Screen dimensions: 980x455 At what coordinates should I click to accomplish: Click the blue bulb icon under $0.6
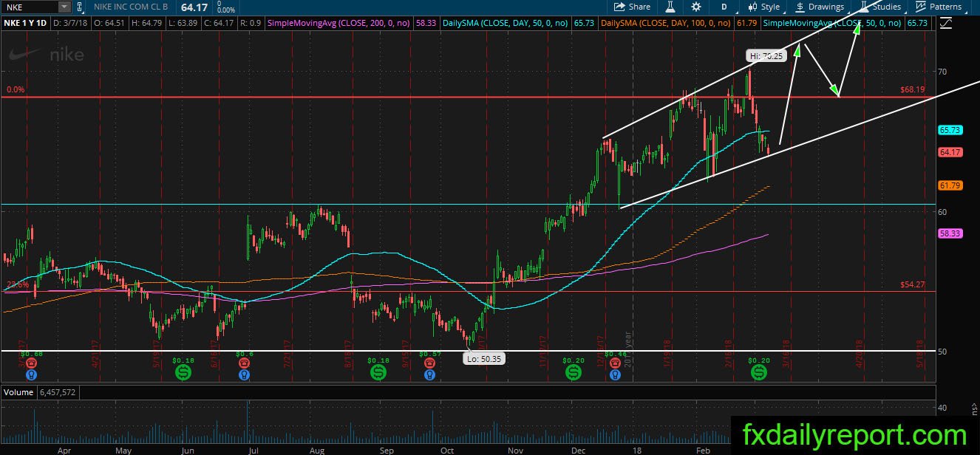tap(244, 375)
